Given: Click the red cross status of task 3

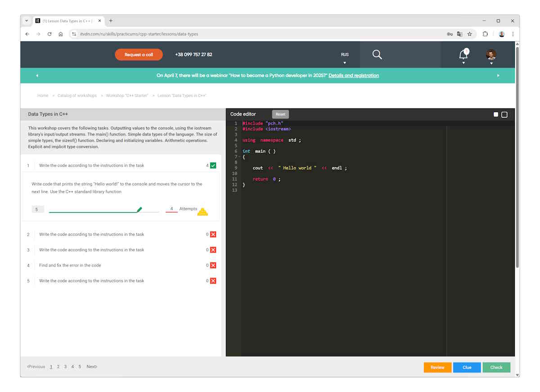Looking at the screenshot, I should pyautogui.click(x=213, y=250).
